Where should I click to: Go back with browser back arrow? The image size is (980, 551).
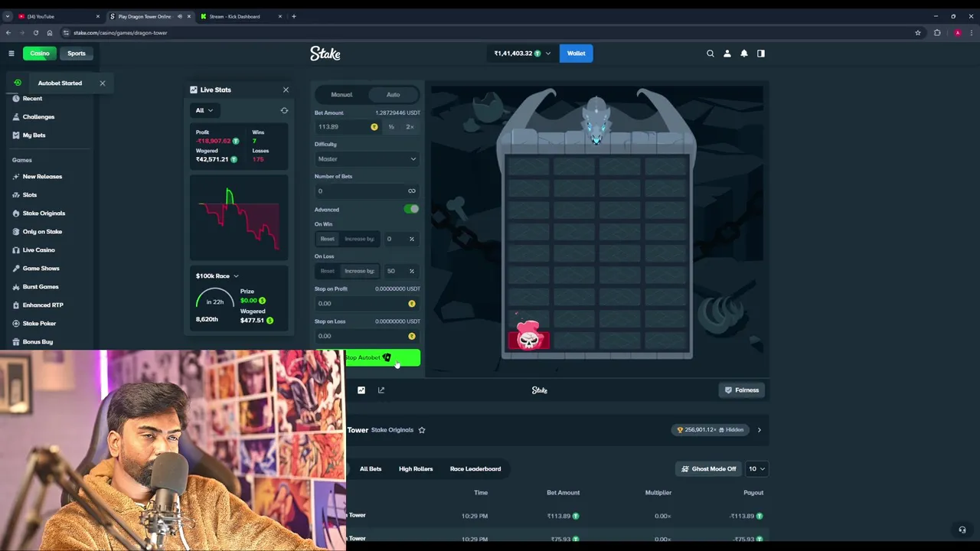click(8, 33)
